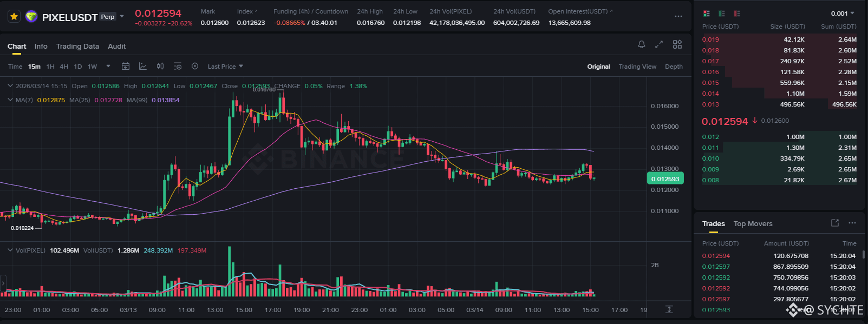Collapse the MA indicator legend chevron
The height and width of the screenshot is (324, 868).
pyautogui.click(x=10, y=100)
